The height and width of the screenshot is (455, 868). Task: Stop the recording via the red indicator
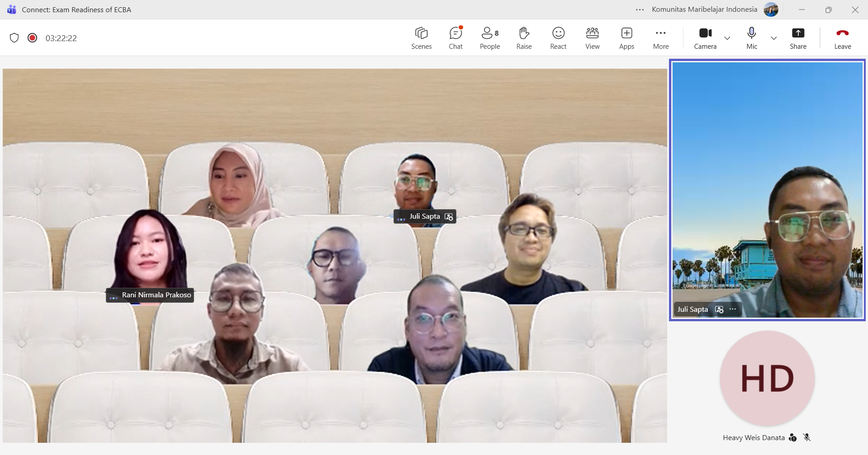(32, 38)
